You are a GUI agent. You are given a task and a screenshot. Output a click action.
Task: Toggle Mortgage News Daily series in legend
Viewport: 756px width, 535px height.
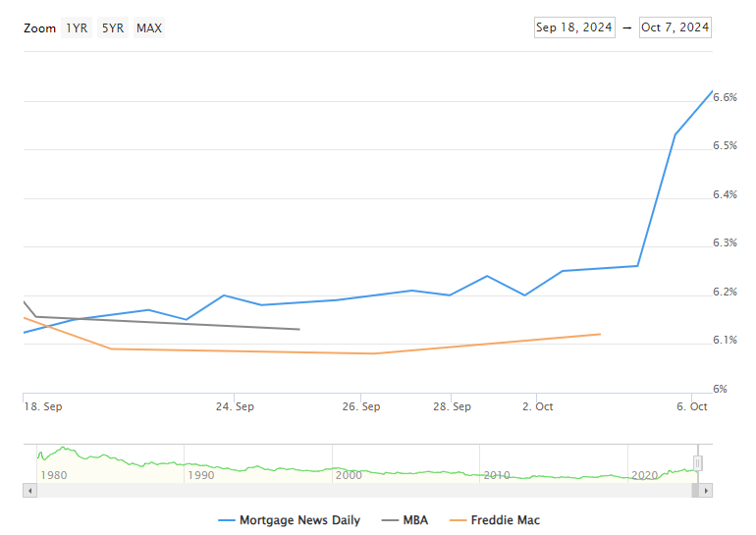(299, 520)
